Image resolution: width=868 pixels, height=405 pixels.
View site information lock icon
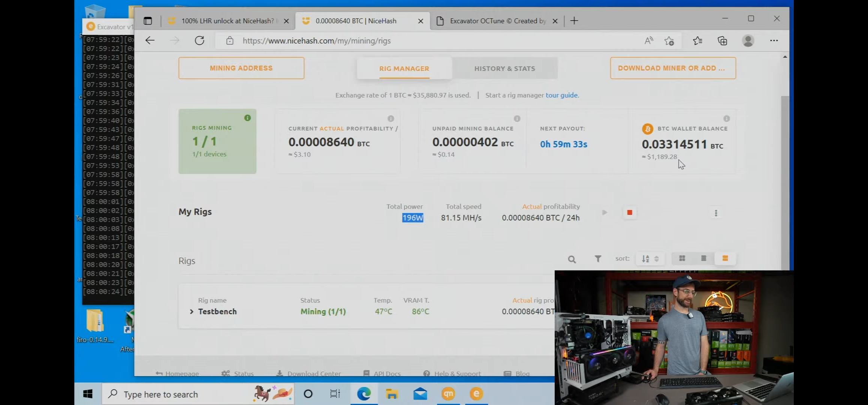tap(230, 40)
